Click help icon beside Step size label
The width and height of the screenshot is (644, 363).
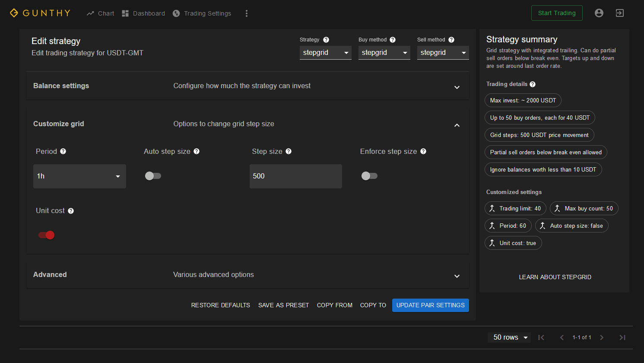pyautogui.click(x=289, y=151)
